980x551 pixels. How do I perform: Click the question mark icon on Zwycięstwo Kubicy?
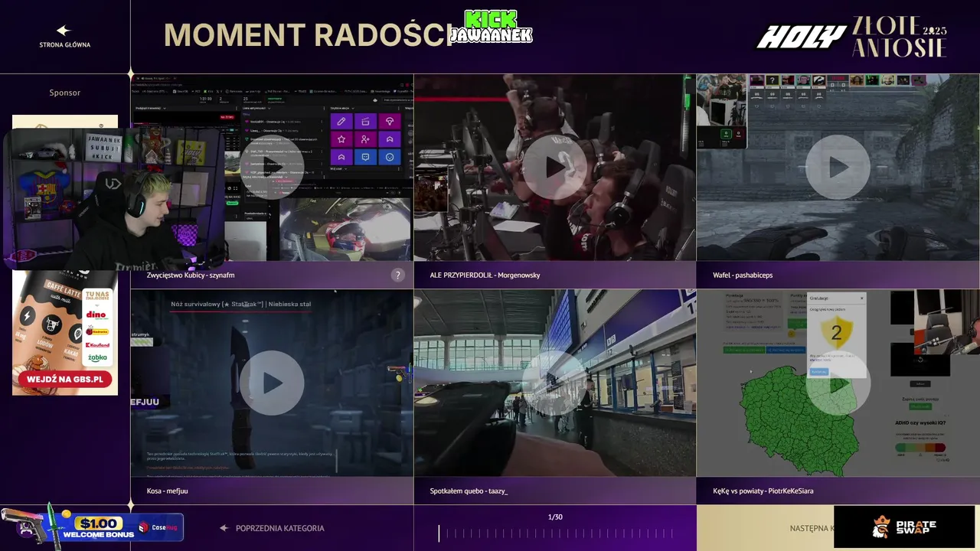(x=397, y=275)
